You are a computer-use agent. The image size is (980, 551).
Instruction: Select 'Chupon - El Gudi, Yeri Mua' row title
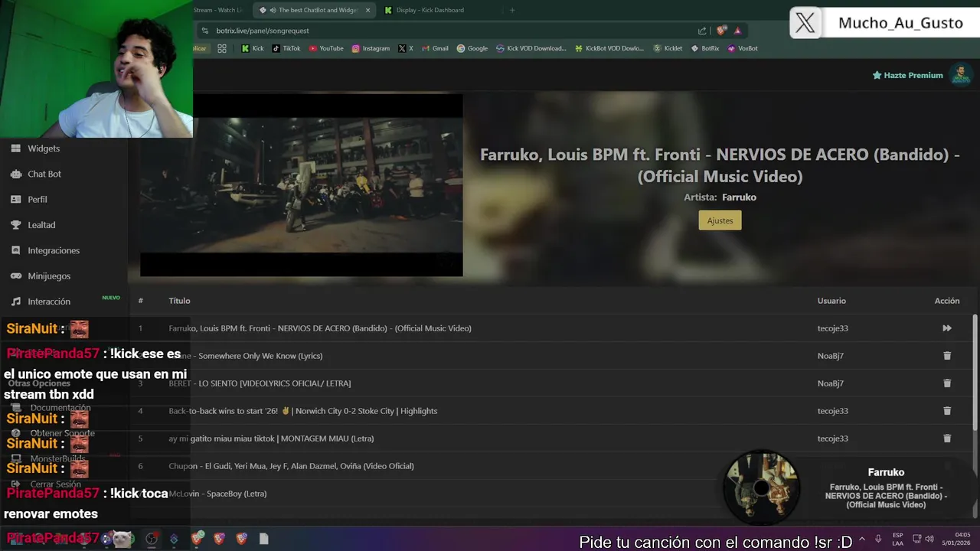pos(291,466)
